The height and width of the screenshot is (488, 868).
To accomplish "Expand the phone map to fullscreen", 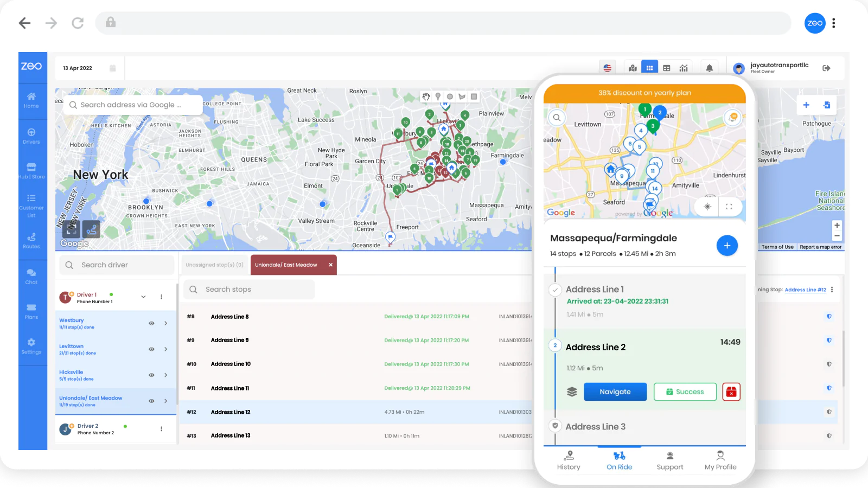I will pyautogui.click(x=729, y=207).
